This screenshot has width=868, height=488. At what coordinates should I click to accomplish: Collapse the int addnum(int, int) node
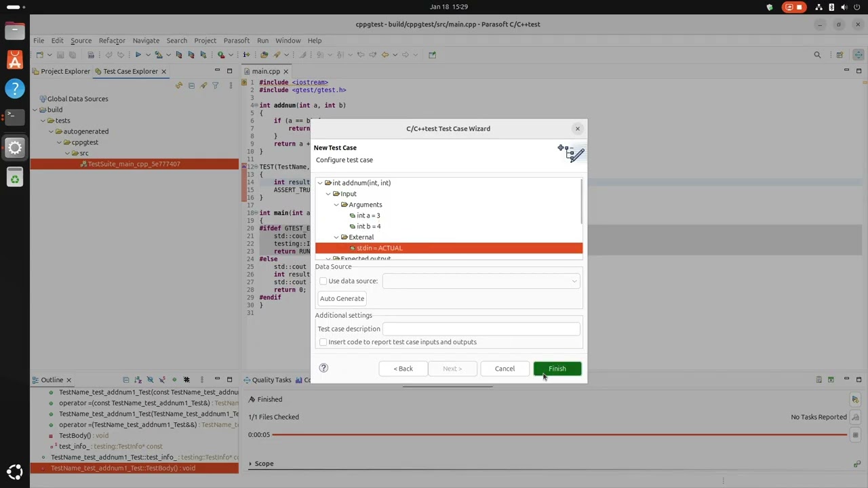320,183
